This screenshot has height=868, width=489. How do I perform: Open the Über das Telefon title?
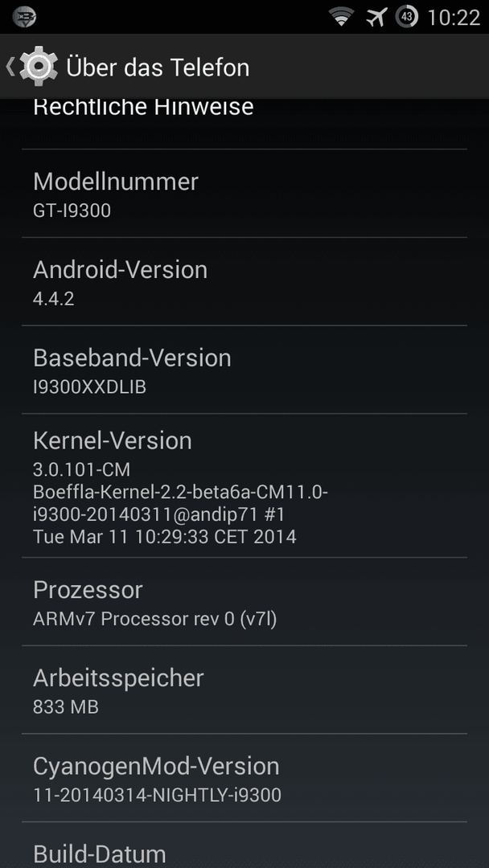click(158, 67)
